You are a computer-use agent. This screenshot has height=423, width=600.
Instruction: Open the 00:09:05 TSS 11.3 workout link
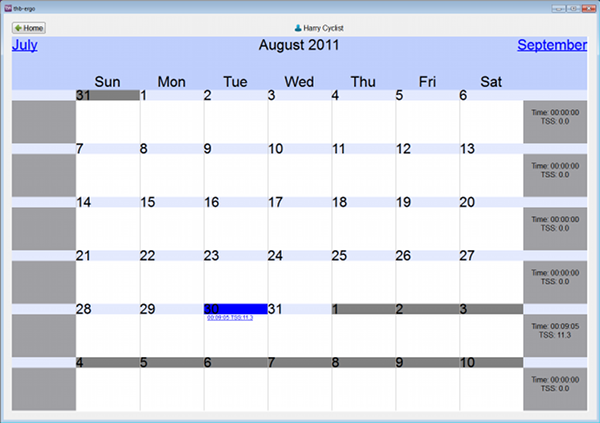coord(230,318)
